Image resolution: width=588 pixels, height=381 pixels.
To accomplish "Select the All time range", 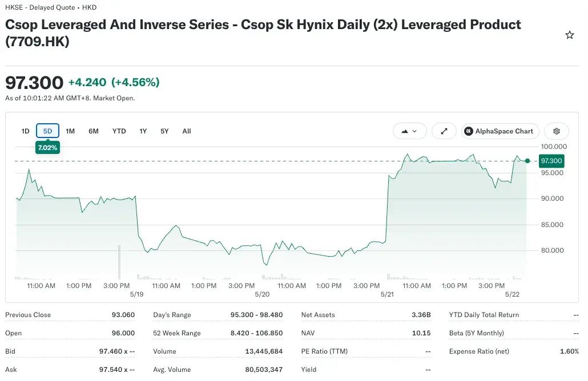I will point(186,131).
